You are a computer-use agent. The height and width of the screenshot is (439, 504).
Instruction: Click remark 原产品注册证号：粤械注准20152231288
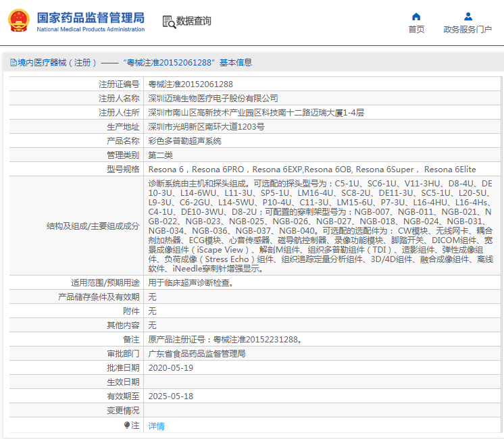(x=225, y=339)
